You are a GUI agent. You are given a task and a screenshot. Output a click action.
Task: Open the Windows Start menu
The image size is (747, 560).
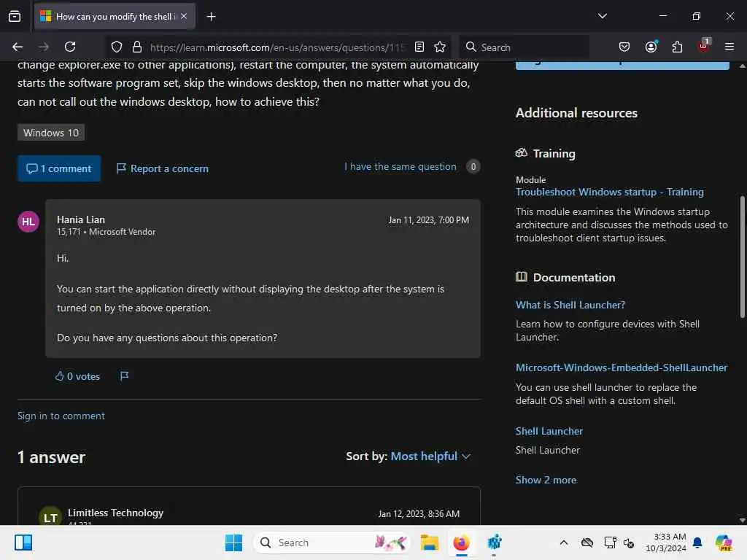tap(233, 542)
